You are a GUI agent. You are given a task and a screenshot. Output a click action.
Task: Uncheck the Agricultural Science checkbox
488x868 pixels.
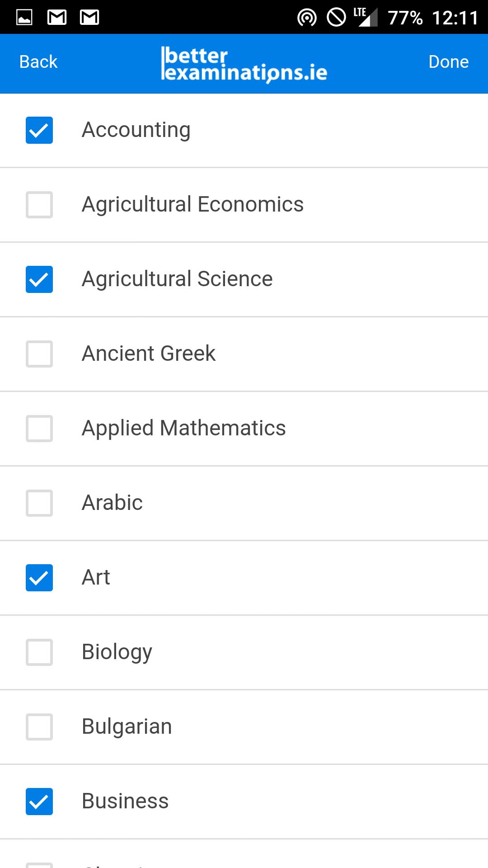pos(39,279)
